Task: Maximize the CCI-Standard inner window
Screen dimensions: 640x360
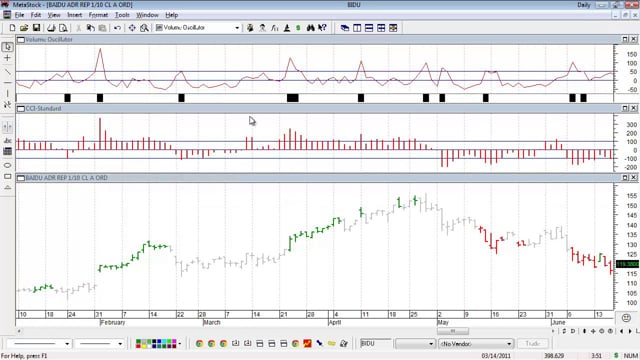Action: click(x=625, y=108)
